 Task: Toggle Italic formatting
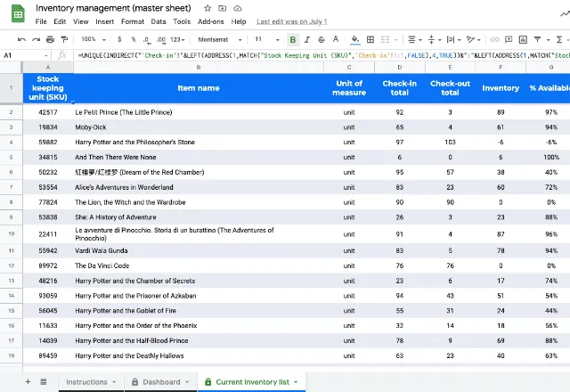307,39
